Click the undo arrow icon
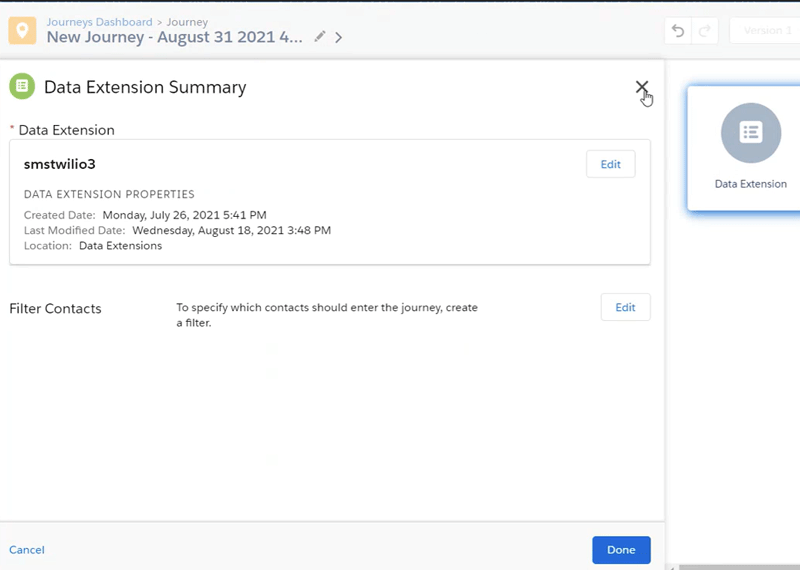The image size is (800, 570). pos(678,31)
